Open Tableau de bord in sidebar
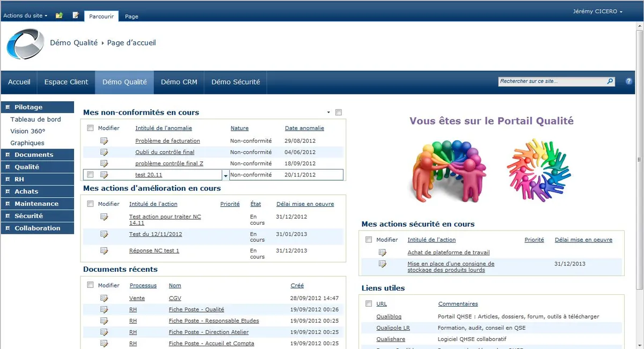 click(x=36, y=120)
